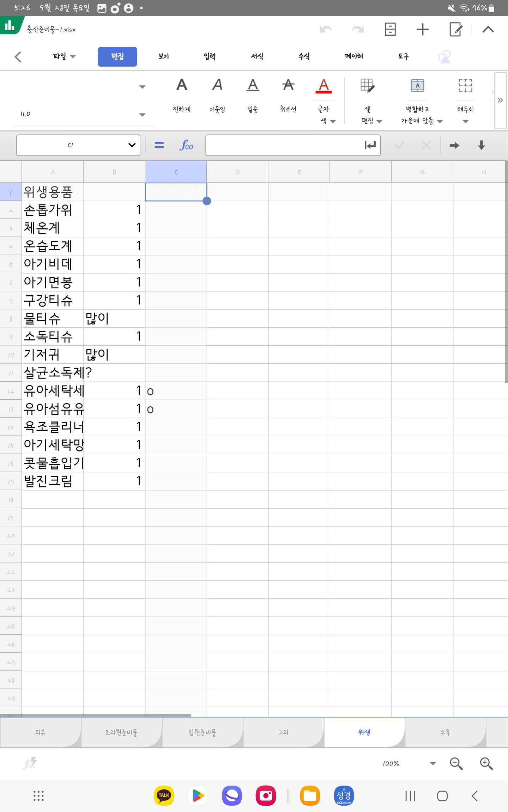This screenshot has width=508, height=812.
Task: Collapse the ribbon with up chevron
Action: (488, 29)
